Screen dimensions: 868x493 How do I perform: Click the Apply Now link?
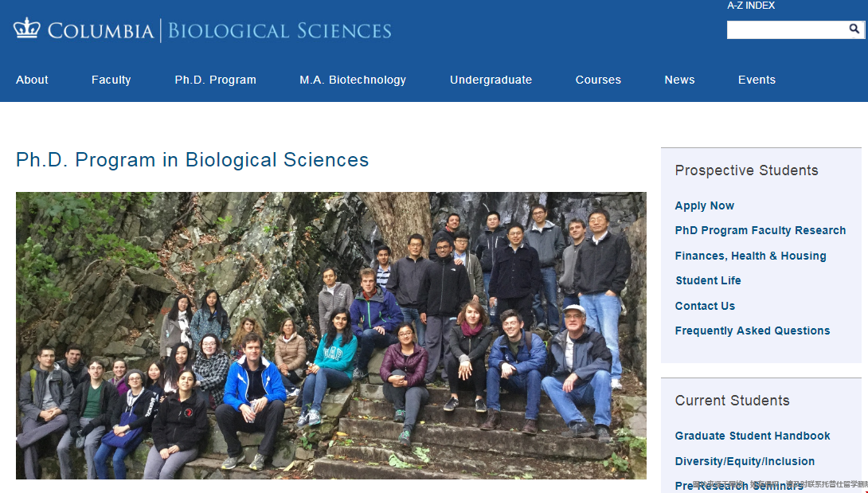click(x=704, y=205)
